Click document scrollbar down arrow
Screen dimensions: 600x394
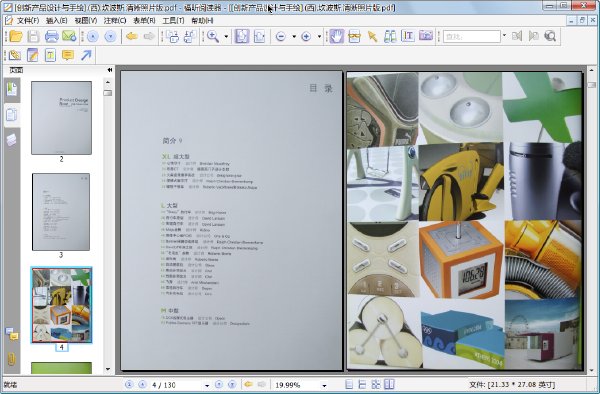pos(592,370)
